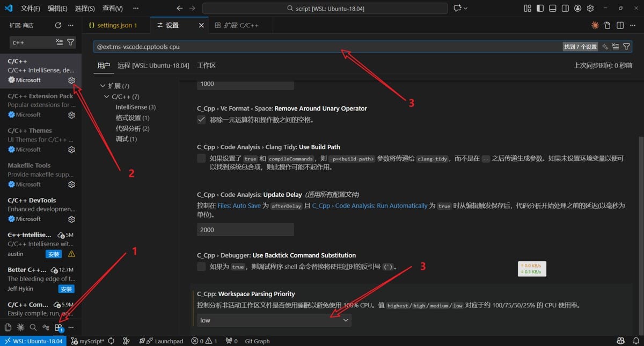The height and width of the screenshot is (346, 644).
Task: Enable Use Backtick Command Substitution checkbox
Action: click(201, 267)
